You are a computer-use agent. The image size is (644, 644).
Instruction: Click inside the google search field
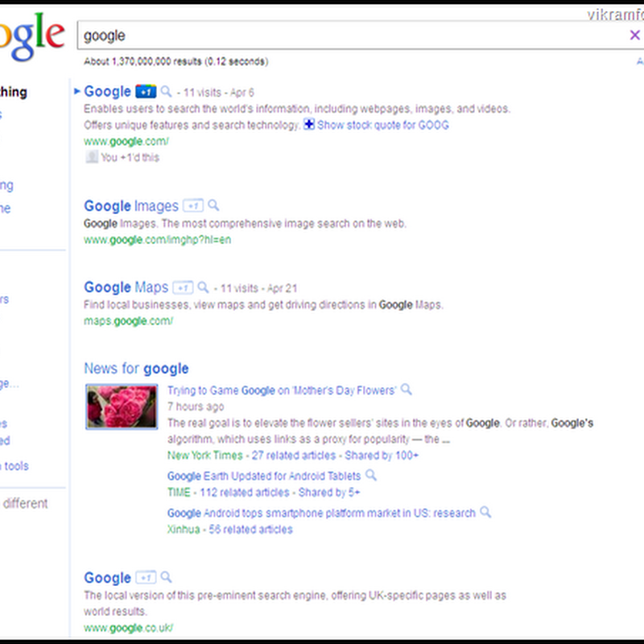[353, 35]
